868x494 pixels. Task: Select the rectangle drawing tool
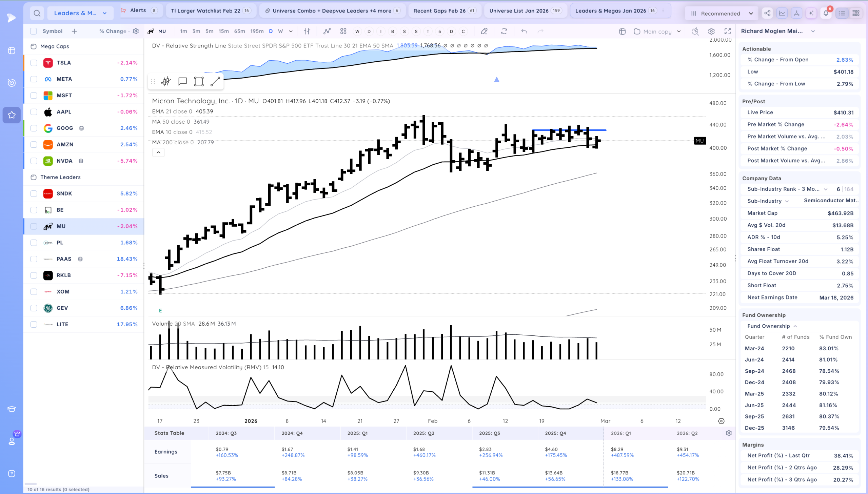[x=199, y=81]
